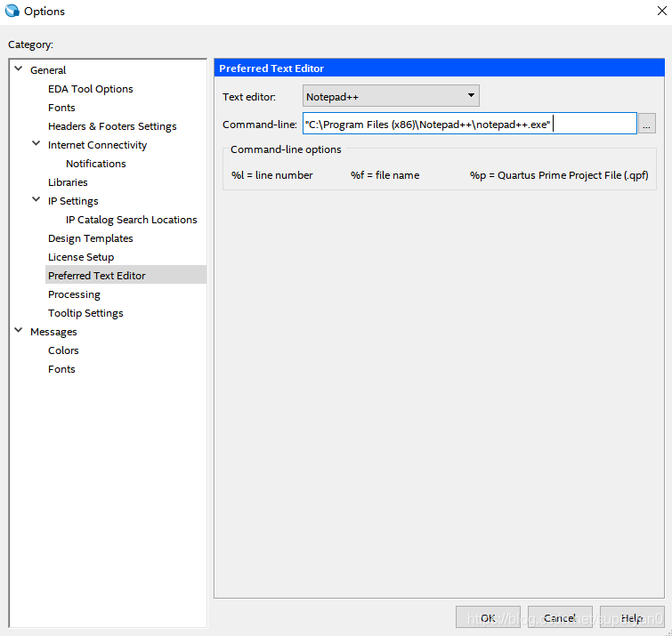
Task: Select Headers & Footers Settings
Action: [x=112, y=126]
